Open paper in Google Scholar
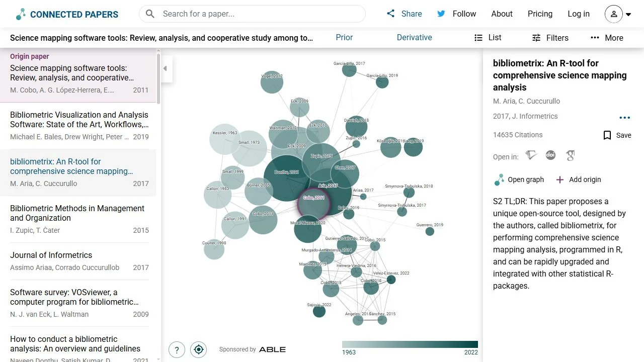The height and width of the screenshot is (362, 644). tap(570, 156)
